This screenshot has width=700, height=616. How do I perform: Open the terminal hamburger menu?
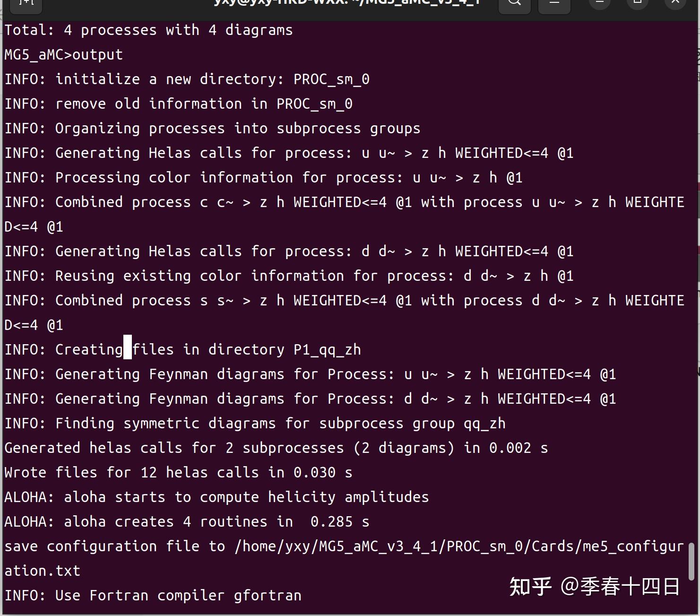point(554,3)
